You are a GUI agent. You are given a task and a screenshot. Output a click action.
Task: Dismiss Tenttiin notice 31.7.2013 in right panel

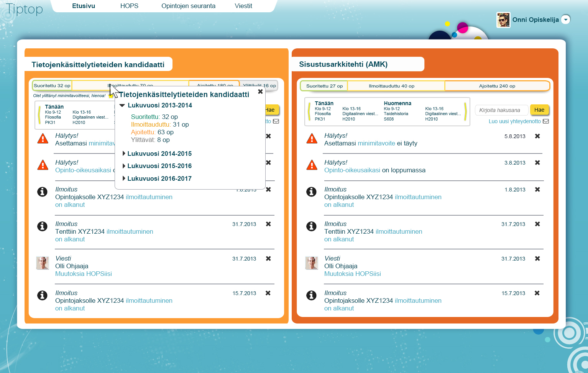click(537, 224)
